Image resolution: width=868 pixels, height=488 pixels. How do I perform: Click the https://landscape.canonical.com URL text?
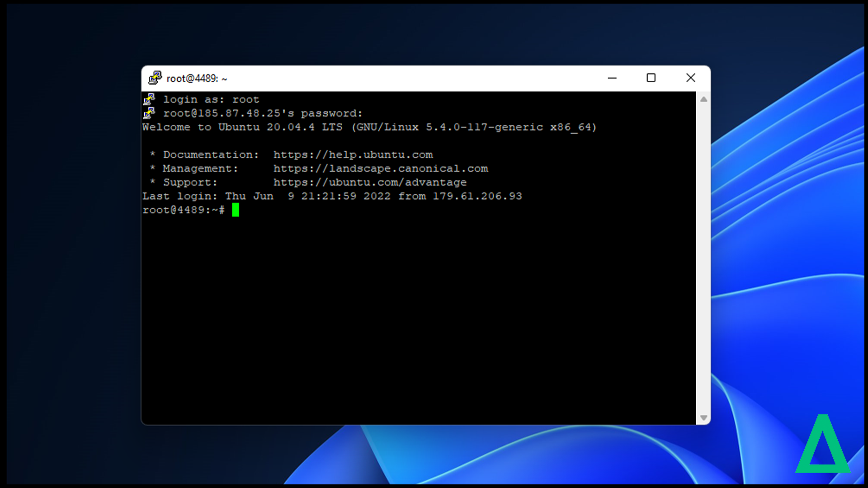pos(381,169)
